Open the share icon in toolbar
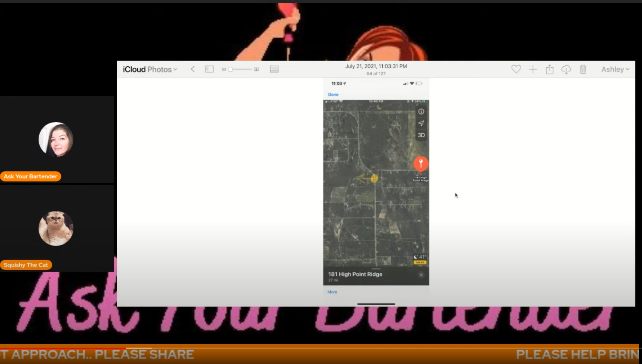This screenshot has height=364, width=642. click(550, 69)
